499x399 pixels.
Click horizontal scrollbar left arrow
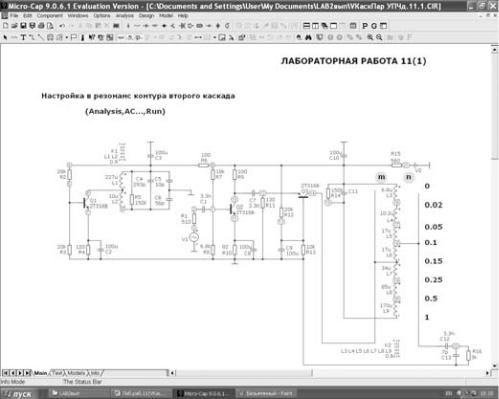[172, 373]
